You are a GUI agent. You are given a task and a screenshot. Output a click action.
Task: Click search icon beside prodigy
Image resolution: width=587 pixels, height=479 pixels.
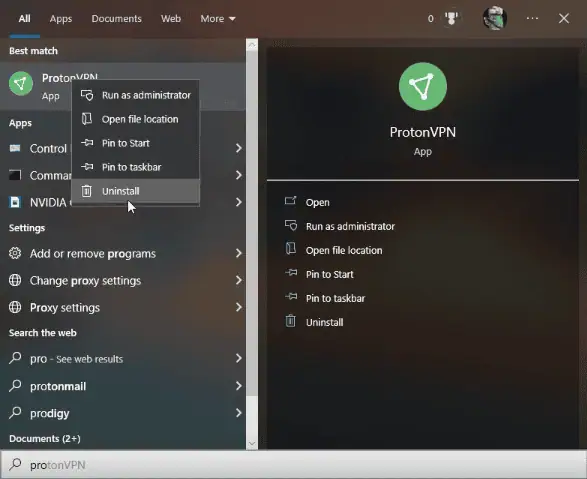15,412
